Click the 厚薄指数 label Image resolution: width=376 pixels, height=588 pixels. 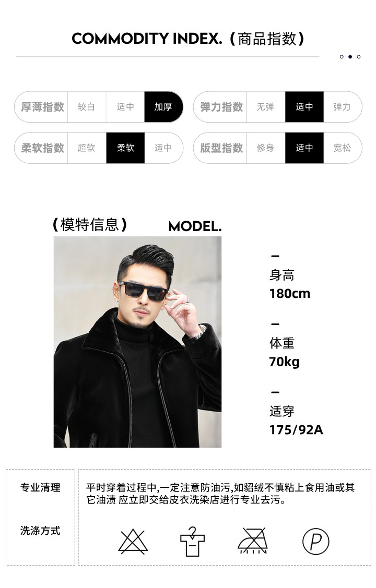[42, 107]
